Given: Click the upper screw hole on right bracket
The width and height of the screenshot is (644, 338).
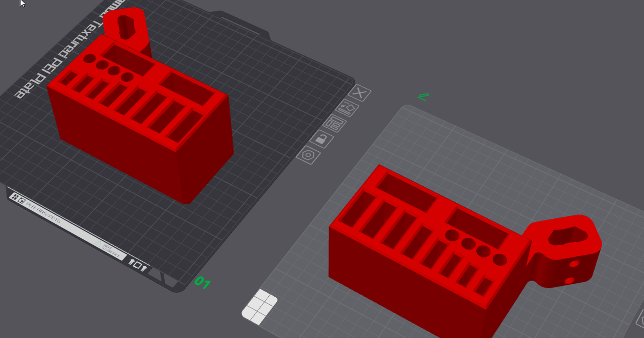Looking at the screenshot, I should [x=574, y=264].
